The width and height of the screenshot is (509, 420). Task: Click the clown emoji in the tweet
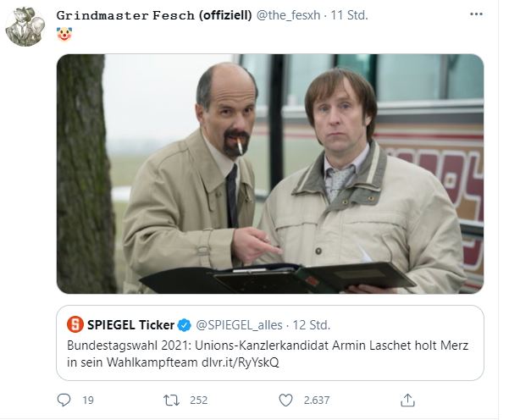pyautogui.click(x=64, y=34)
